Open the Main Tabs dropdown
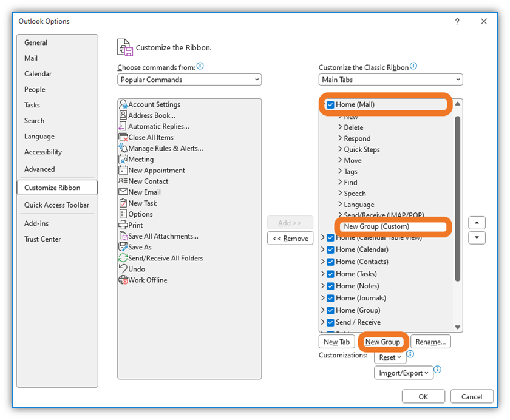Viewport: 510px width, 420px height. pos(390,80)
